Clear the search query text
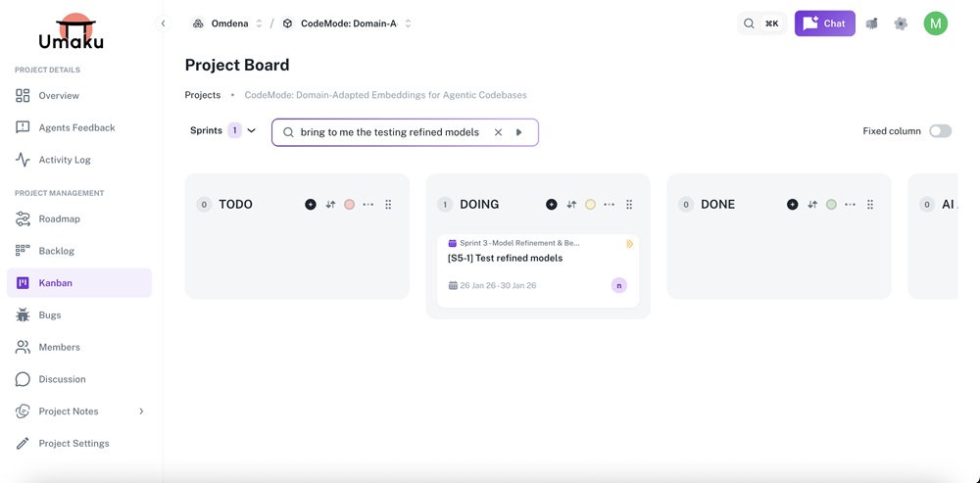The image size is (980, 483). 498,132
